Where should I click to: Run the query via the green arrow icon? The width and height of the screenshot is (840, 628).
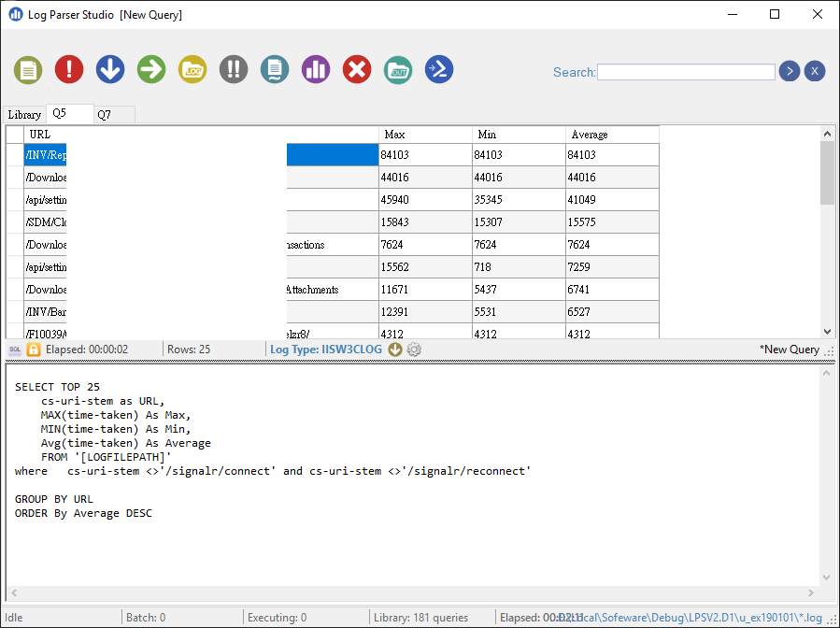coord(151,69)
